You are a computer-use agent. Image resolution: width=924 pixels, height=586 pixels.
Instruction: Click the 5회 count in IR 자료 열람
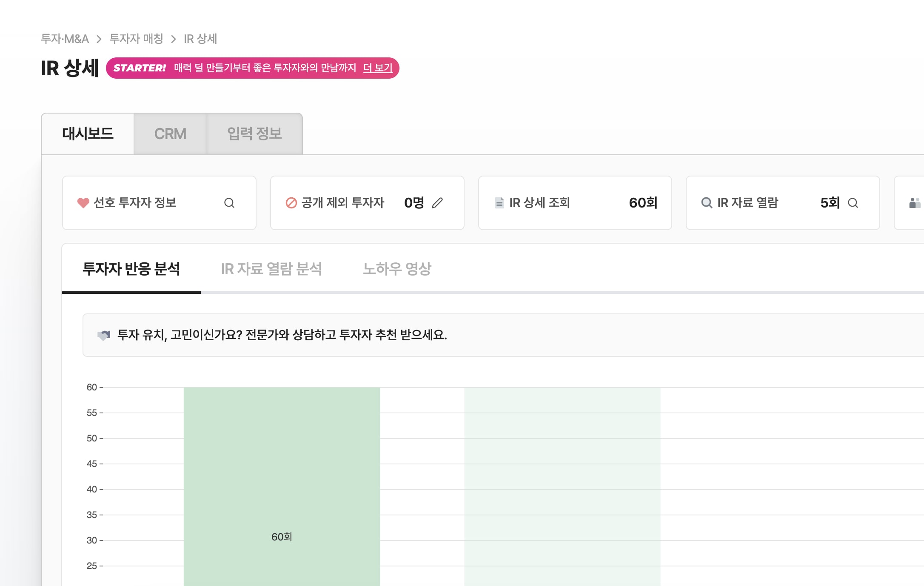tap(830, 203)
